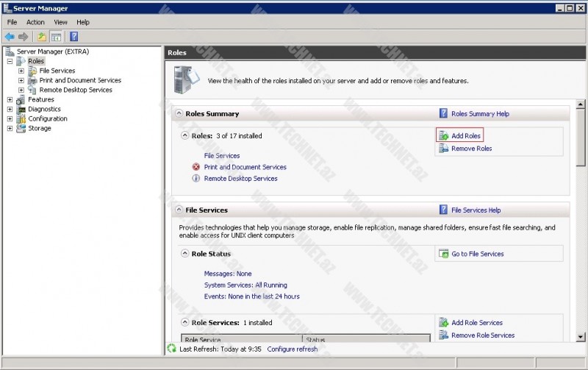The width and height of the screenshot is (588, 370).
Task: Click the Roles Summary Help icon
Action: coord(443,114)
